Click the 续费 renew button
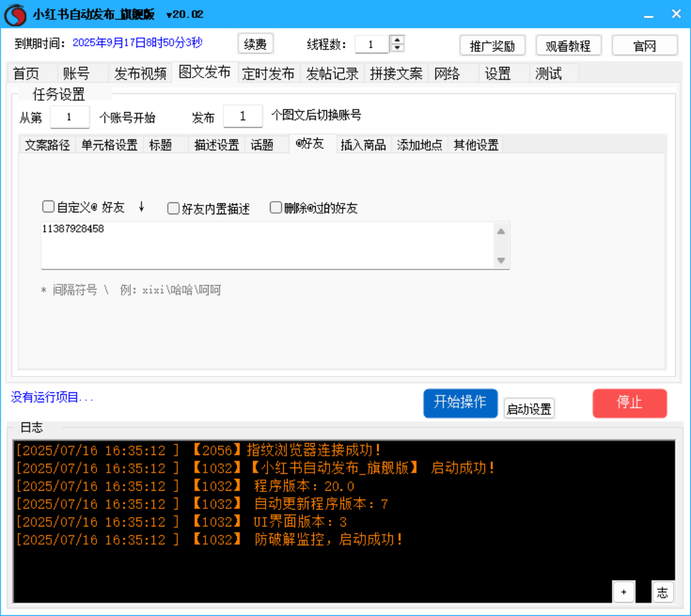This screenshot has height=616, width=691. point(256,44)
